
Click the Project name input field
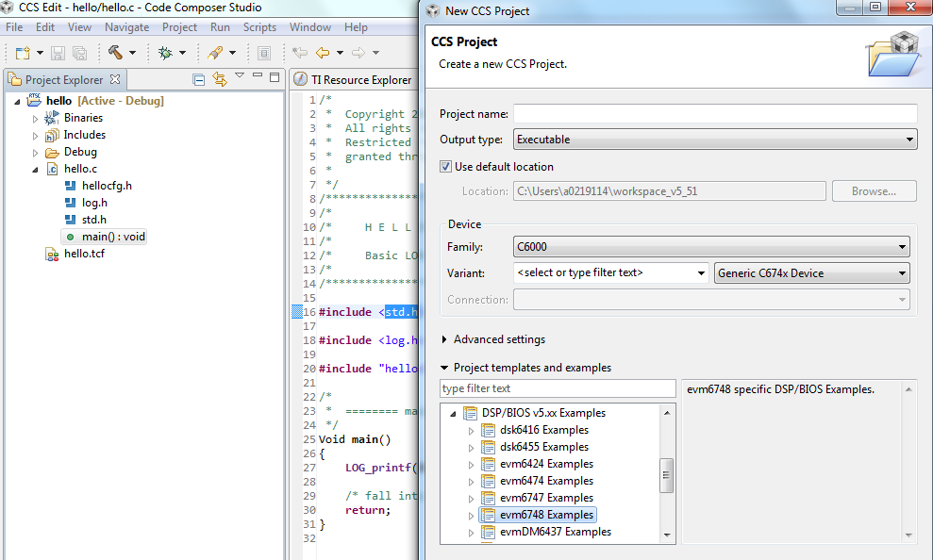coord(715,113)
